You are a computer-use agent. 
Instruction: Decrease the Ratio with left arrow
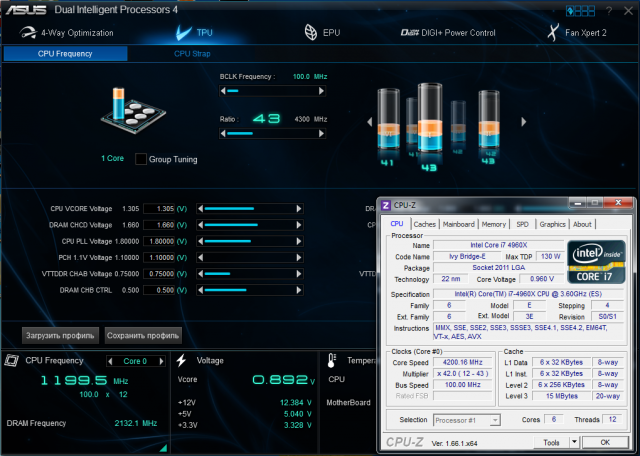tap(223, 133)
